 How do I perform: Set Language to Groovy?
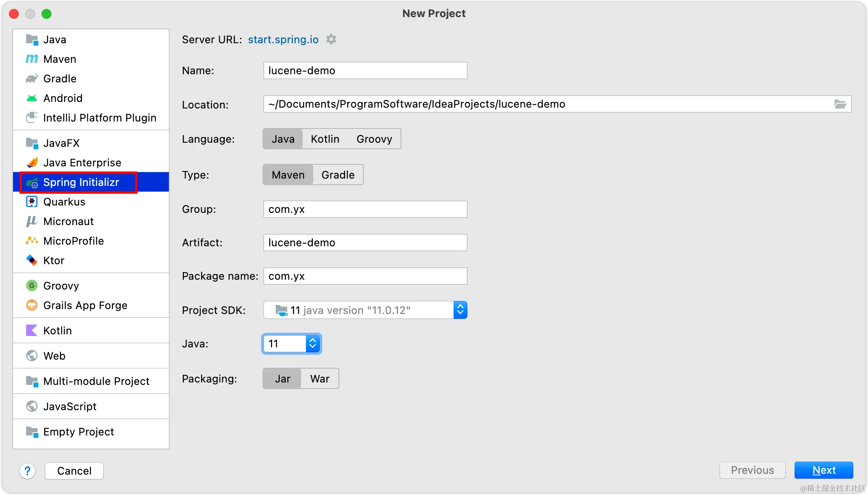coord(374,139)
